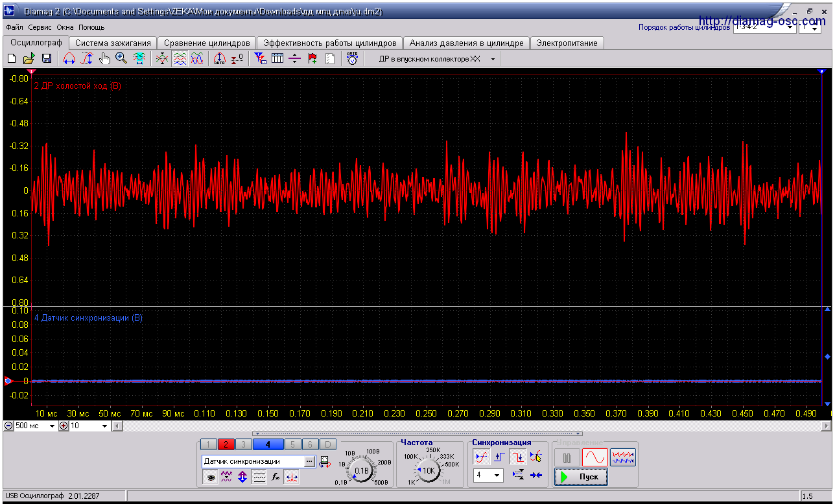Create a new oscillogram file
Image resolution: width=835 pixels, height=504 pixels.
click(12, 59)
